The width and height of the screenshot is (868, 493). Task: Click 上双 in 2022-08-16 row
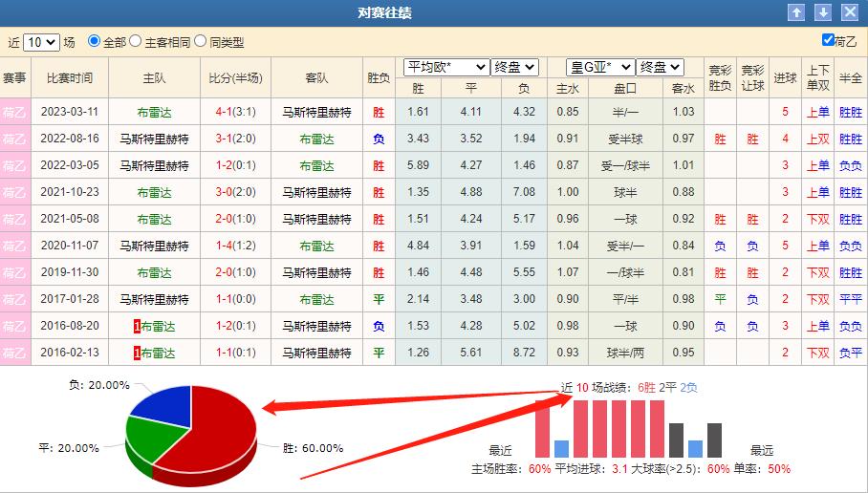point(817,139)
